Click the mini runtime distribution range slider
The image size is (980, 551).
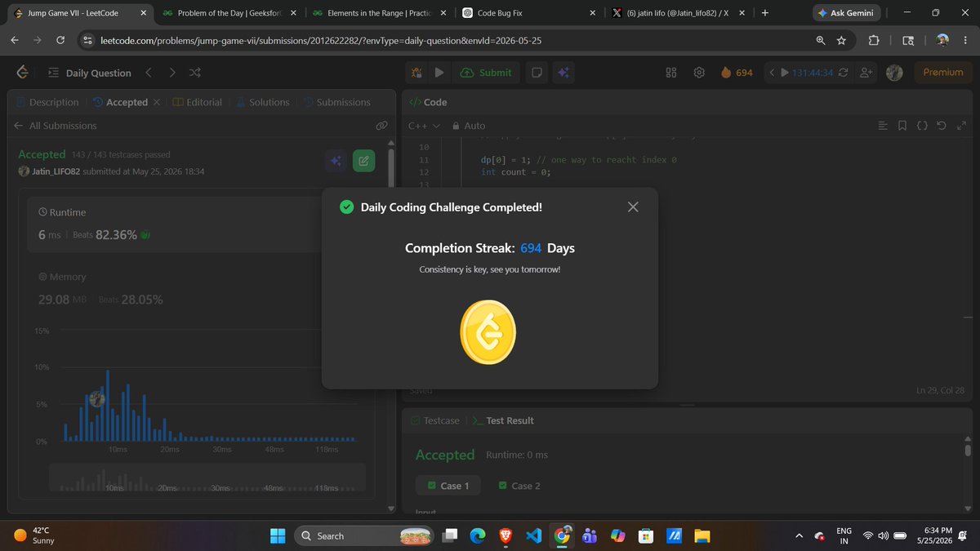point(207,478)
